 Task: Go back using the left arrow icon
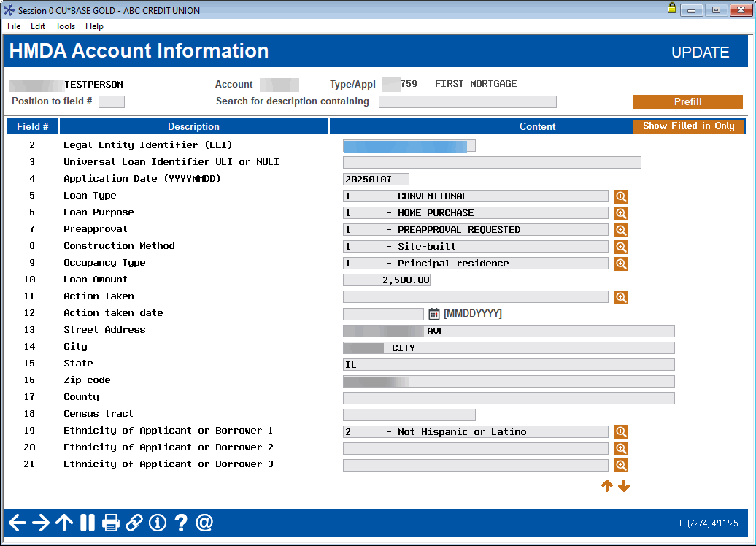(x=17, y=523)
